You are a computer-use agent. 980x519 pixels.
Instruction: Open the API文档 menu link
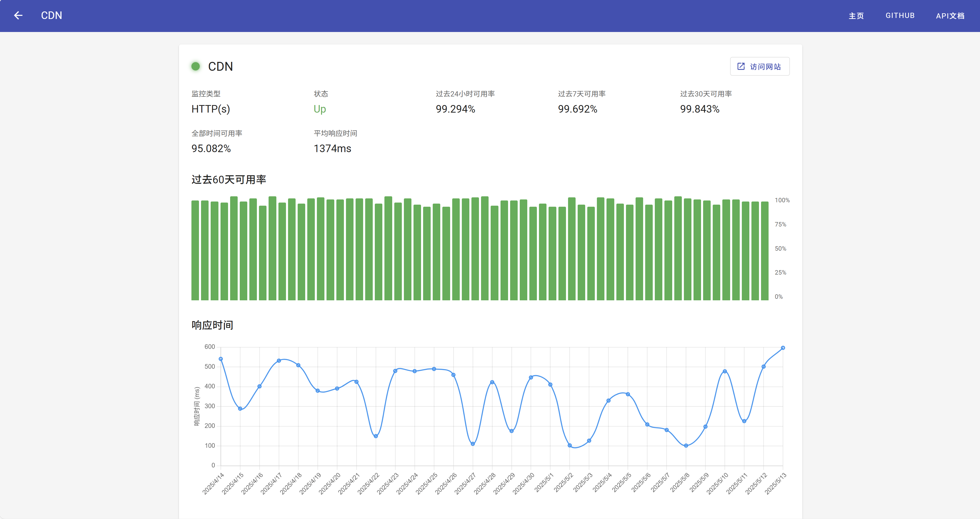point(950,16)
